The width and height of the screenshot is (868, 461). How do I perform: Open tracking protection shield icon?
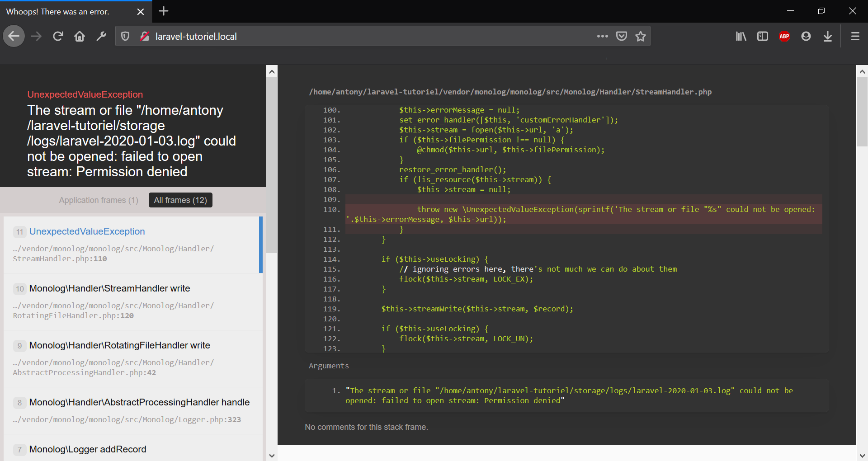pos(125,36)
